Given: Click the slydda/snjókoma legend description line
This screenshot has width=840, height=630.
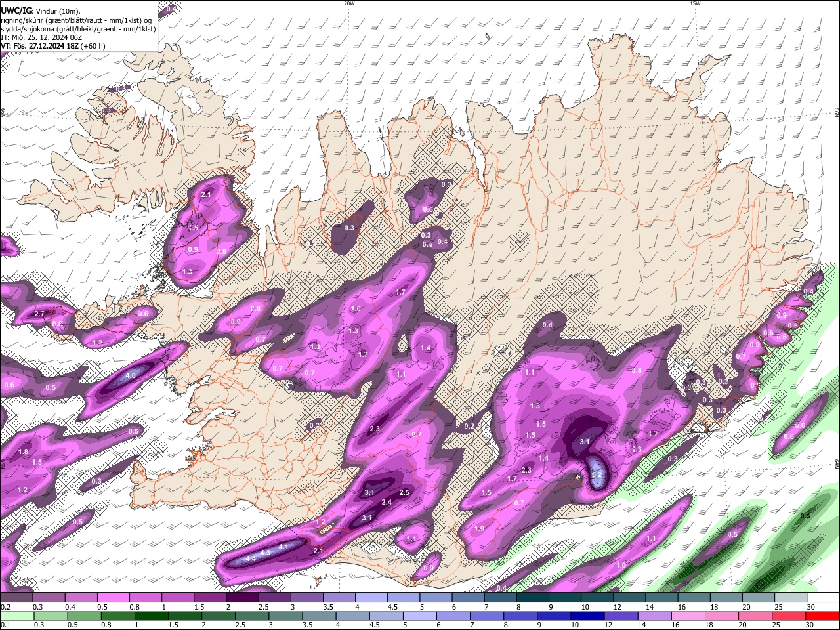Looking at the screenshot, I should (x=78, y=29).
